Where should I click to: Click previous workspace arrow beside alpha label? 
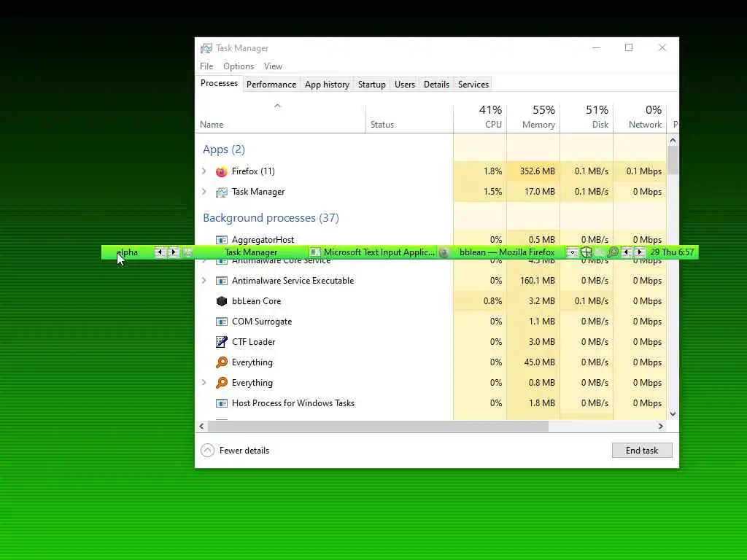coord(160,252)
